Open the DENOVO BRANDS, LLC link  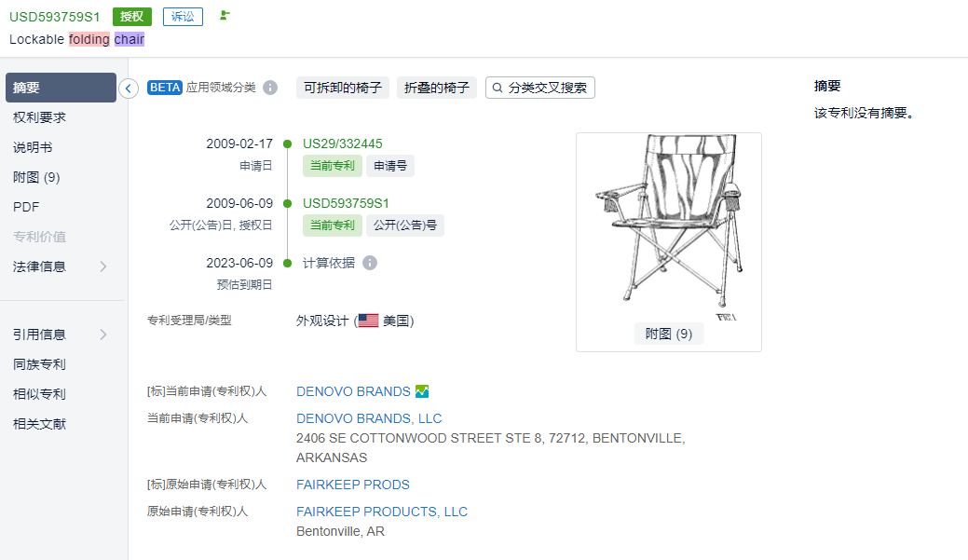pos(369,418)
